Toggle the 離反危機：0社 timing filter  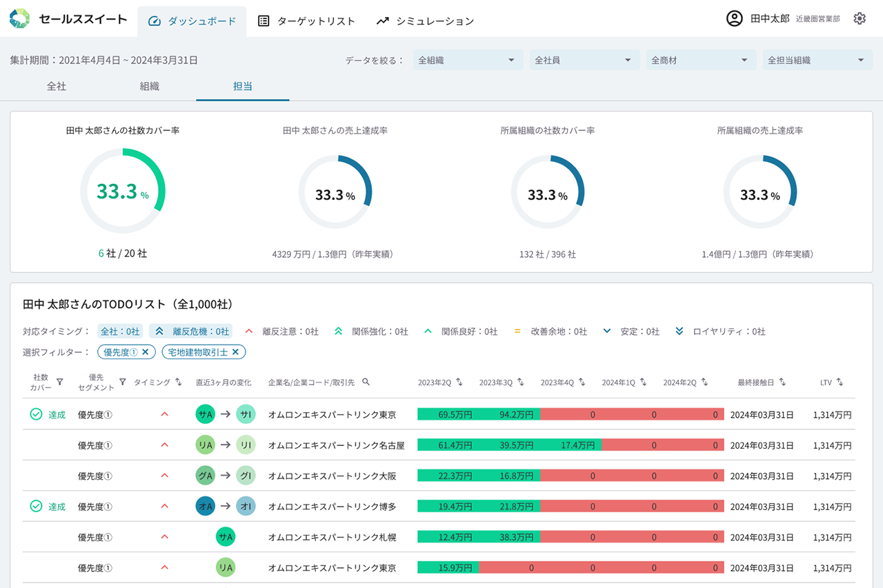pos(191,332)
